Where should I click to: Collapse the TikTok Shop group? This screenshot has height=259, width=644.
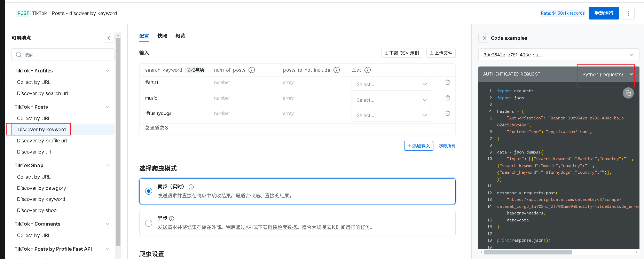pos(108,165)
